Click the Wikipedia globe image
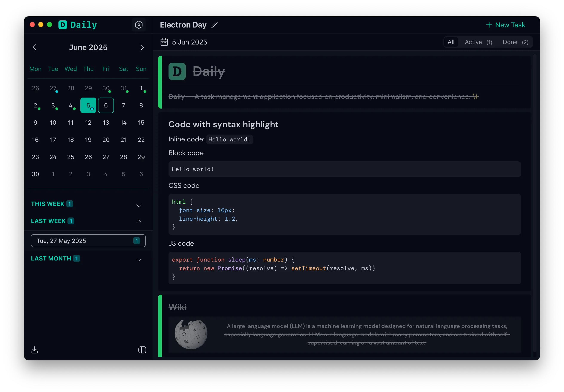This screenshot has height=392, width=564. [191, 334]
